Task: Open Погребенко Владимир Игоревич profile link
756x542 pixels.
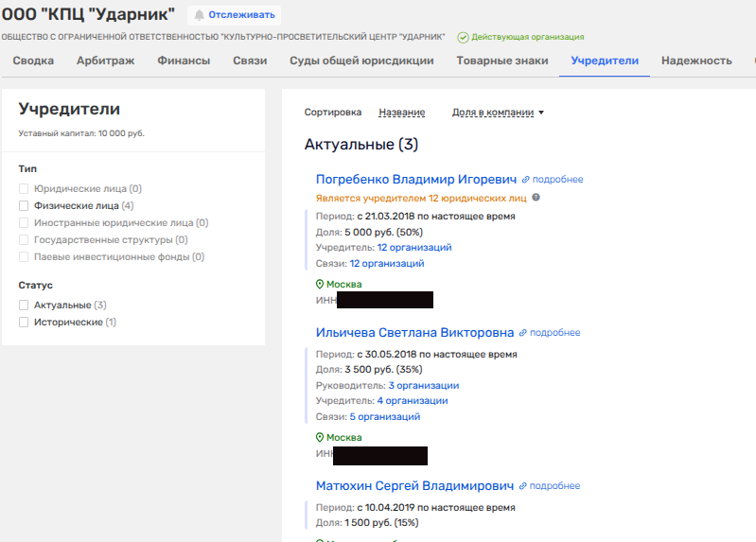Action: pyautogui.click(x=415, y=179)
